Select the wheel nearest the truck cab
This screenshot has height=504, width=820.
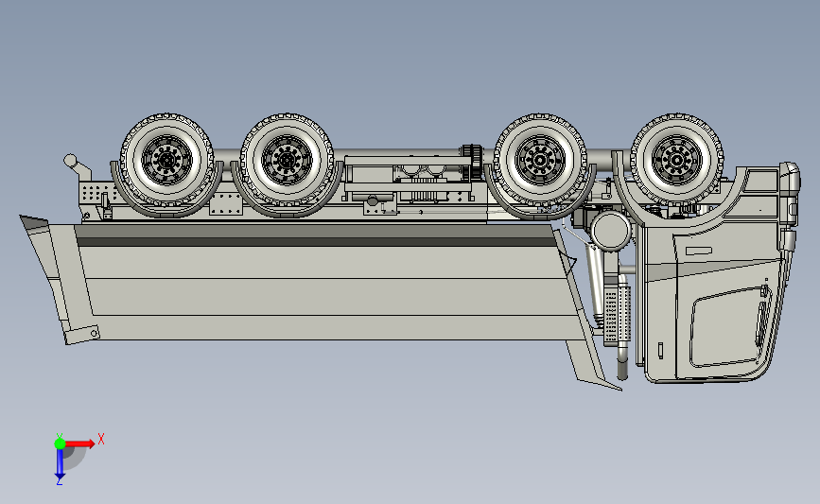tap(676, 160)
